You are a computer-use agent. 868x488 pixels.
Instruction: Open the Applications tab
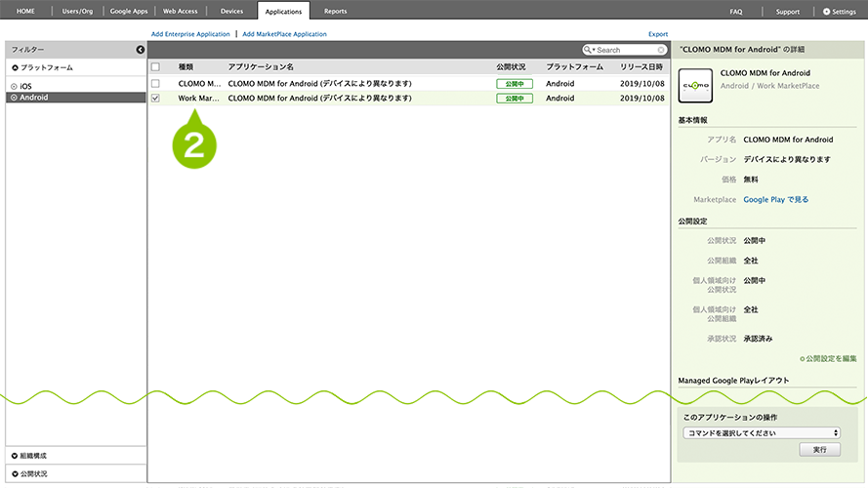pyautogui.click(x=283, y=11)
